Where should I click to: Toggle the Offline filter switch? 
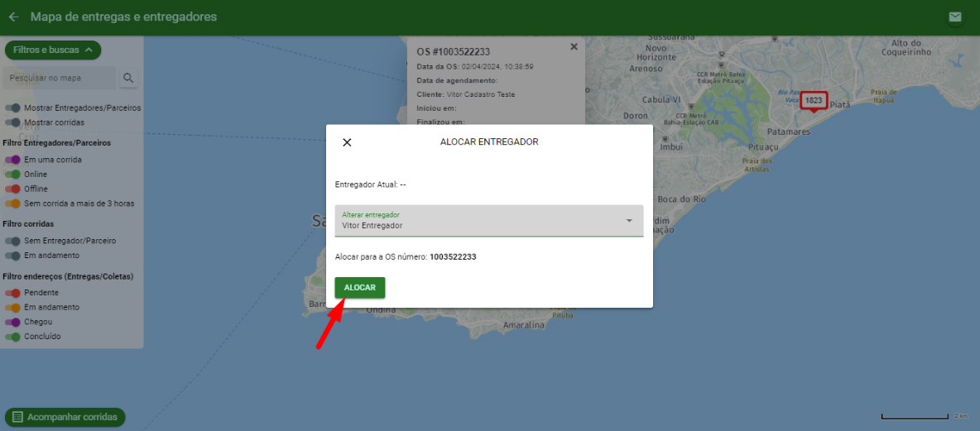coord(12,189)
